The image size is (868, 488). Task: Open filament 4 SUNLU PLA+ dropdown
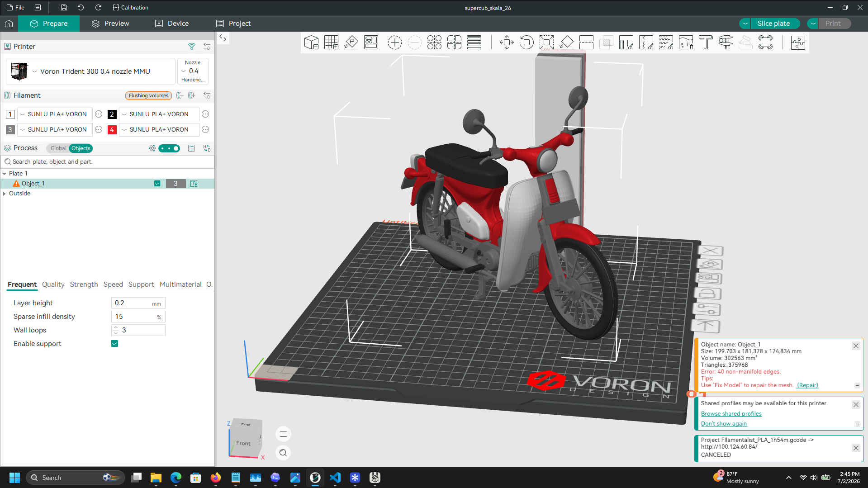coord(159,130)
